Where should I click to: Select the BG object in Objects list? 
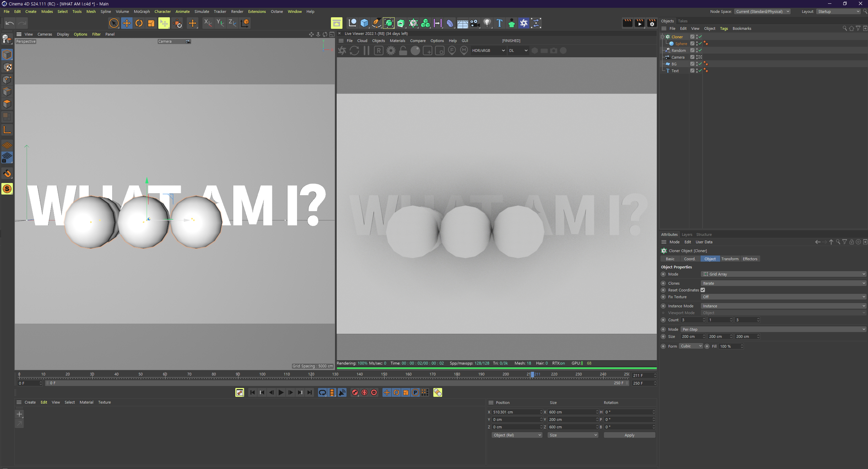point(674,64)
